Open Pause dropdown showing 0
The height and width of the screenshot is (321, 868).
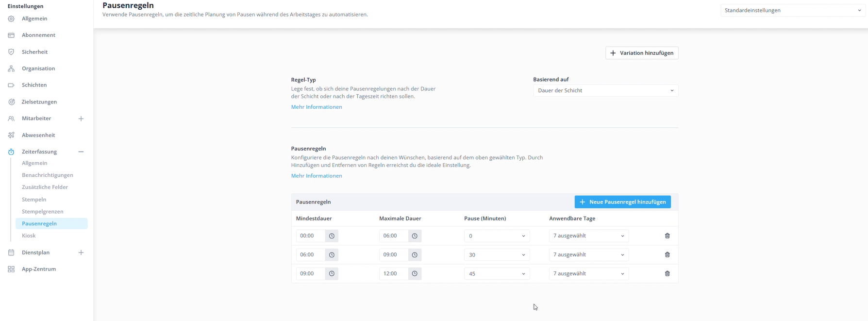[x=497, y=236]
